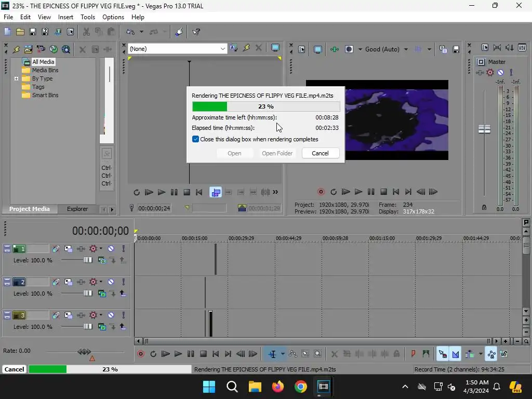Viewport: 532px width, 399px height.
Task: Click the Open folder icon in toolbar
Action: click(x=20, y=32)
